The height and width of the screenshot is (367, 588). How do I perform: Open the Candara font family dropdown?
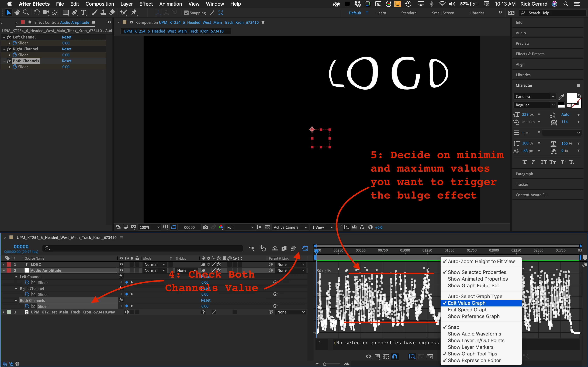(x=553, y=96)
